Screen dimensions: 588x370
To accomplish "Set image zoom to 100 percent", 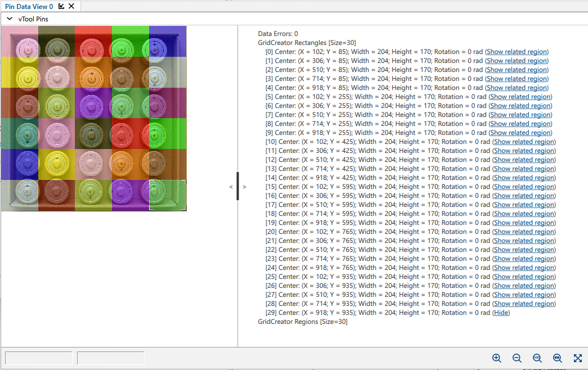I will (537, 358).
